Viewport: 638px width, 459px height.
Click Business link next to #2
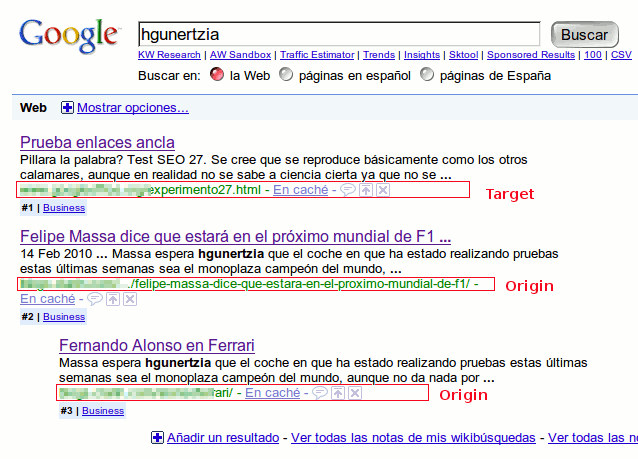coord(64,317)
